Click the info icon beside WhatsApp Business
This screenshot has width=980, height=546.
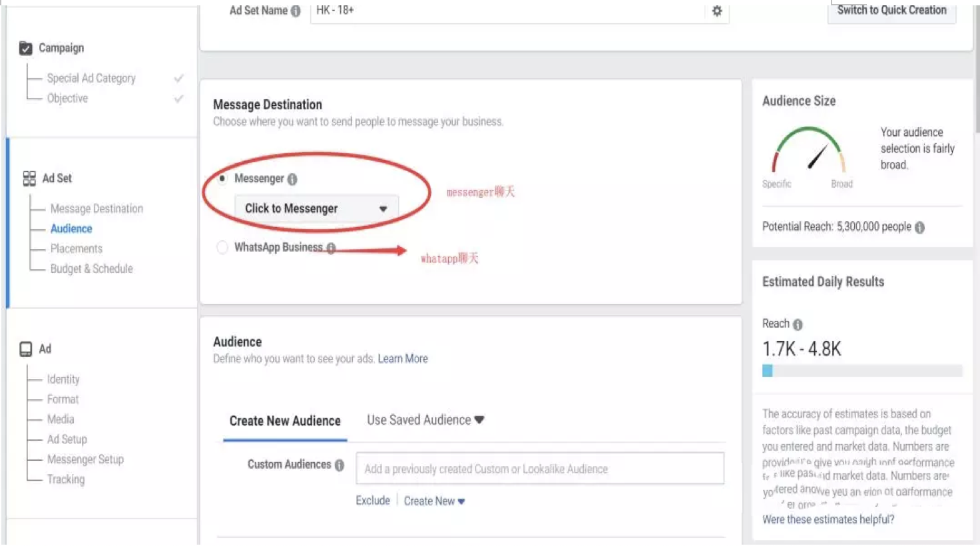pyautogui.click(x=332, y=248)
